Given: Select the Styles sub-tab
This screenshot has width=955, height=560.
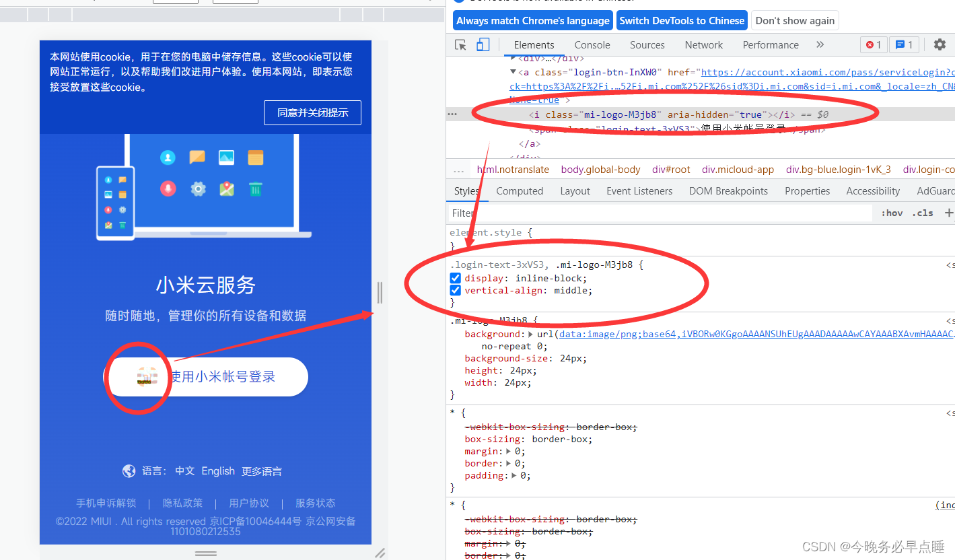Looking at the screenshot, I should coord(466,191).
